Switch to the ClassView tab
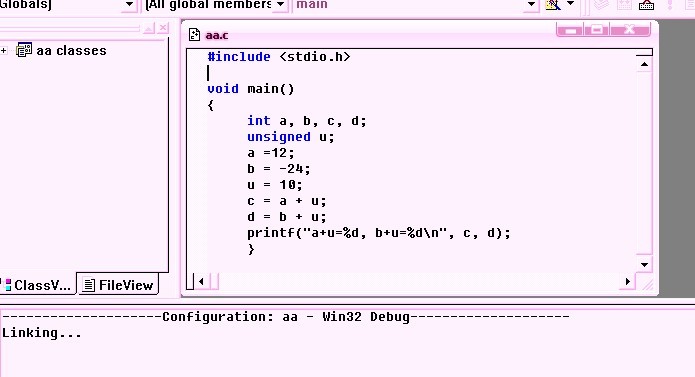Viewport: 695px width, 377px height. click(x=38, y=285)
